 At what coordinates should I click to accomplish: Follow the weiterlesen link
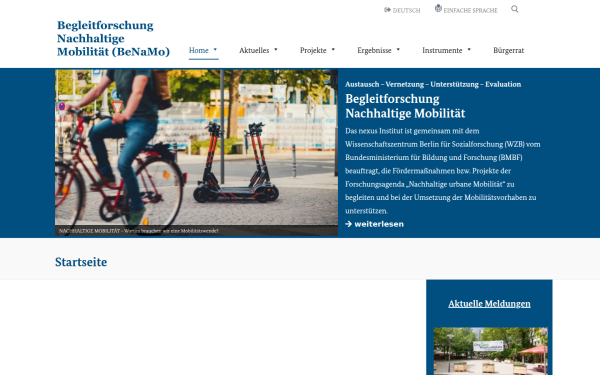point(374,224)
